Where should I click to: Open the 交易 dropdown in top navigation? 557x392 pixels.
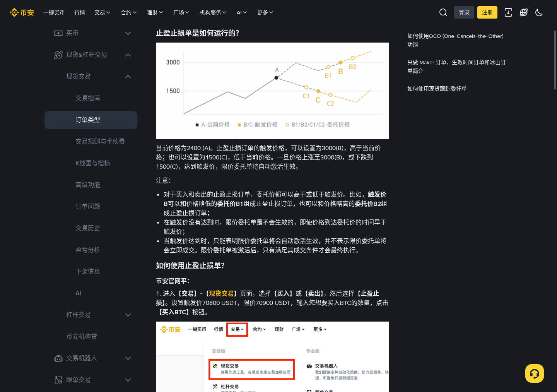[x=103, y=12]
